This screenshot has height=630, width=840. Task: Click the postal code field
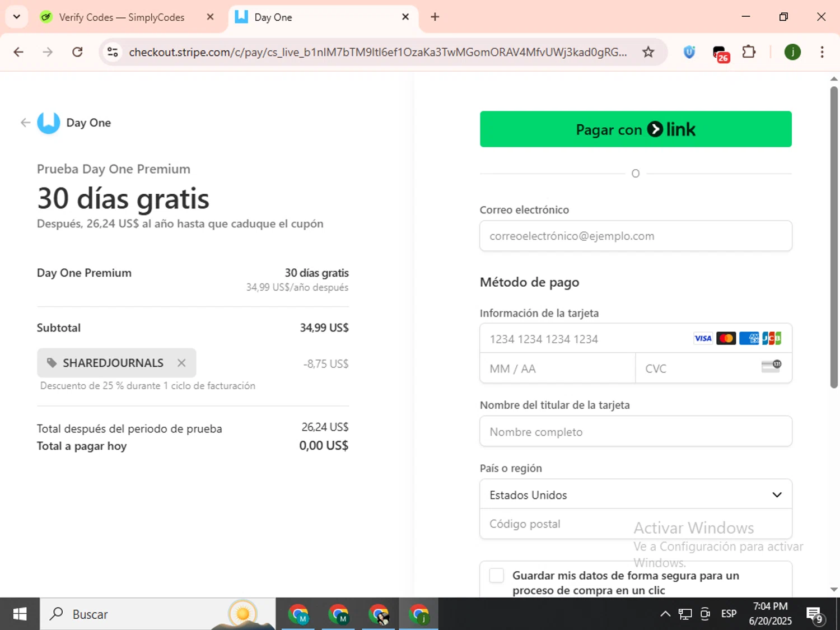tap(636, 524)
